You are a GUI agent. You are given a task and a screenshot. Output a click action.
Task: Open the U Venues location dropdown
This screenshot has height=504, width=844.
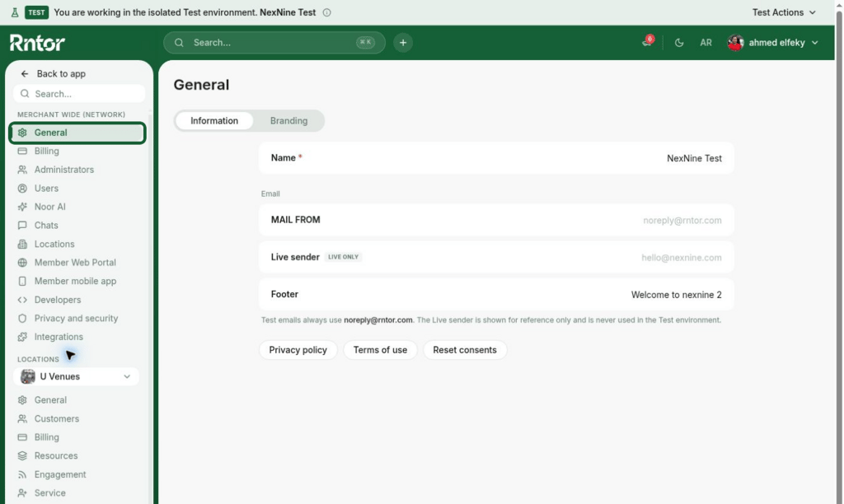click(76, 376)
